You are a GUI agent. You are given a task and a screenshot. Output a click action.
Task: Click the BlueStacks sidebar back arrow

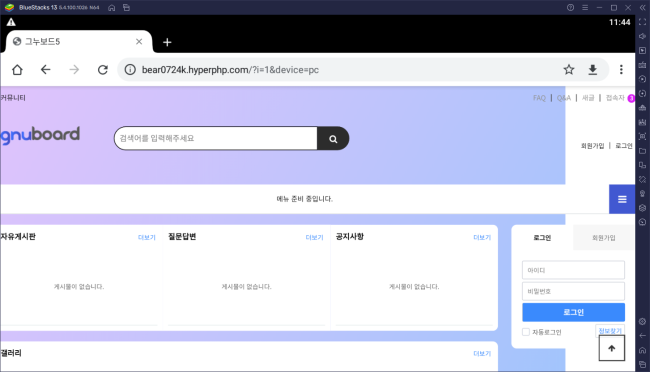coord(643,336)
